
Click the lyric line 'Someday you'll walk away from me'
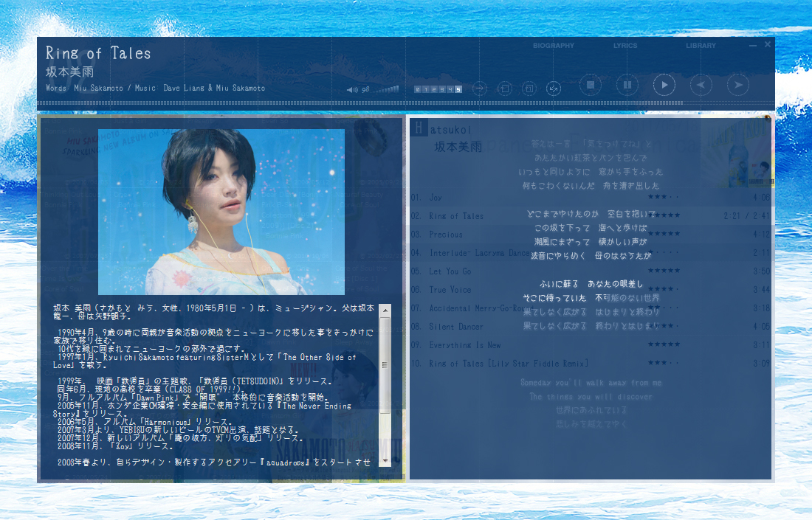pyautogui.click(x=591, y=383)
